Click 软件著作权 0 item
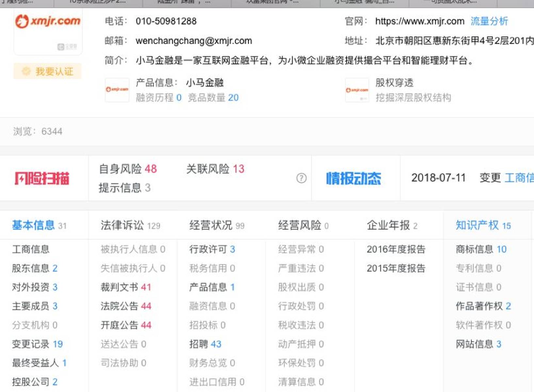The image size is (534, 392). coord(483,325)
